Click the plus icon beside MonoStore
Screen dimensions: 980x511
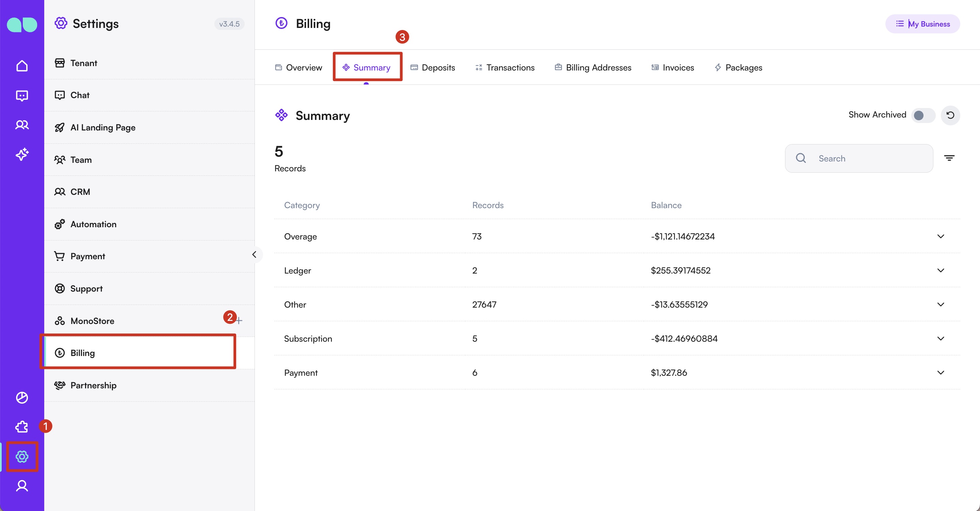coord(239,321)
